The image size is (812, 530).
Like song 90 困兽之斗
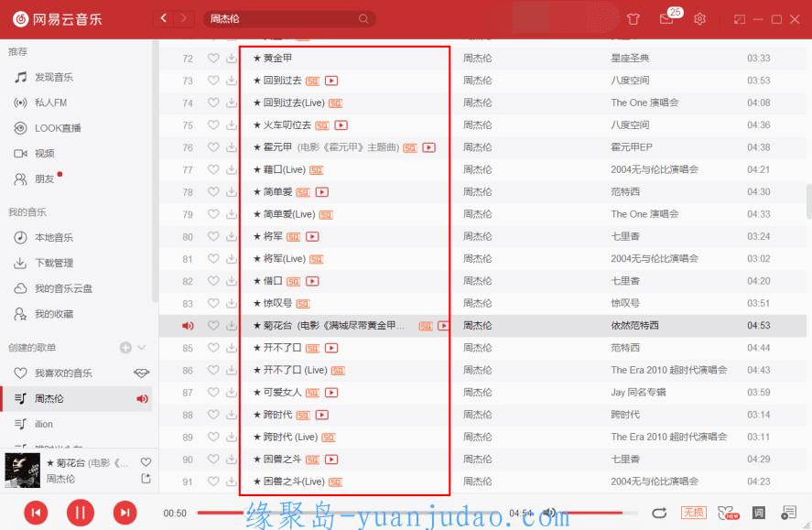[212, 459]
